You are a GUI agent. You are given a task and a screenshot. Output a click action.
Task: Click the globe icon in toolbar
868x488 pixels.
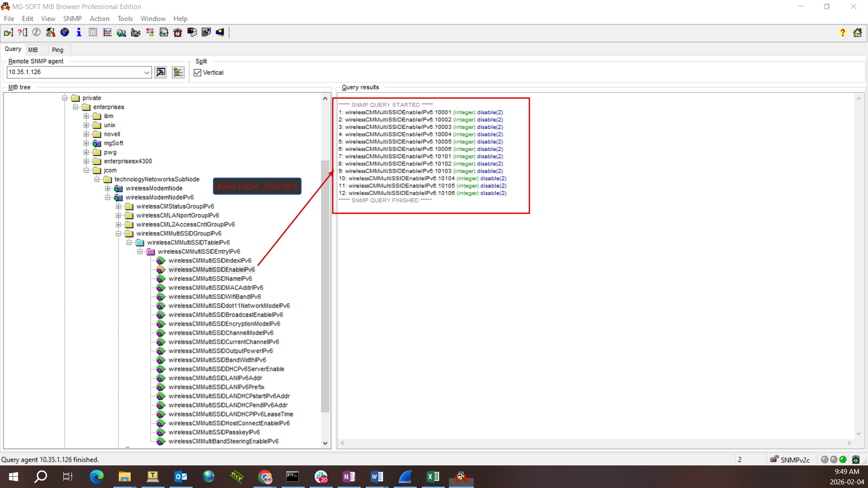[x=65, y=33]
